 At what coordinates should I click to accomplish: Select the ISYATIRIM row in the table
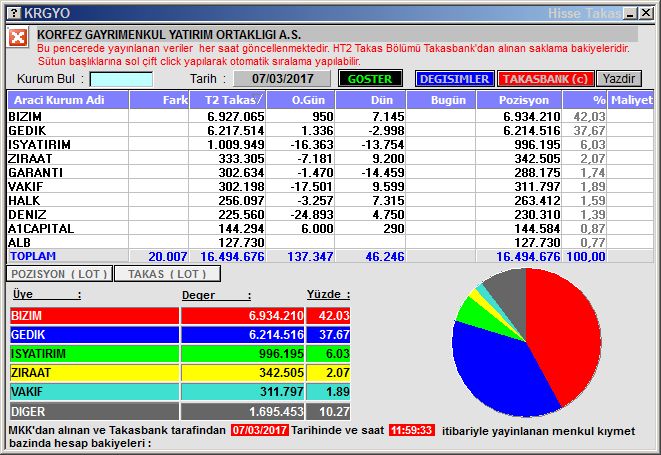click(x=330, y=144)
